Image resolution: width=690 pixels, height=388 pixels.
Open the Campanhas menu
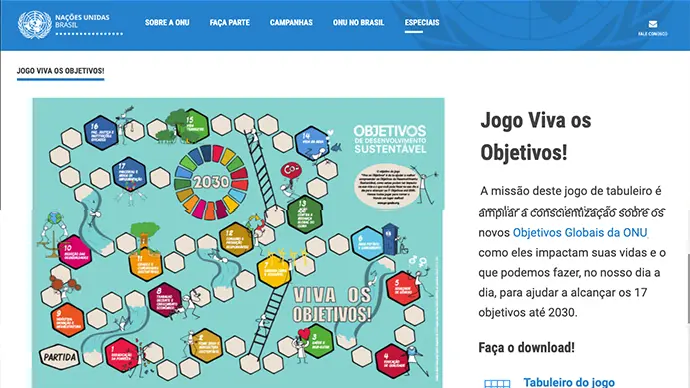coord(291,22)
